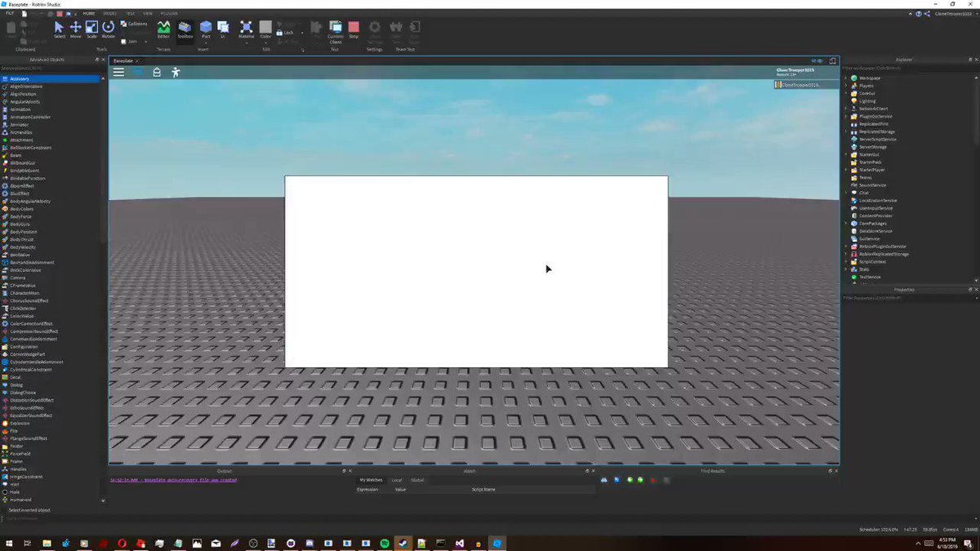Select SoundService in Explorer
Viewport: 980px width, 551px height.
(872, 184)
